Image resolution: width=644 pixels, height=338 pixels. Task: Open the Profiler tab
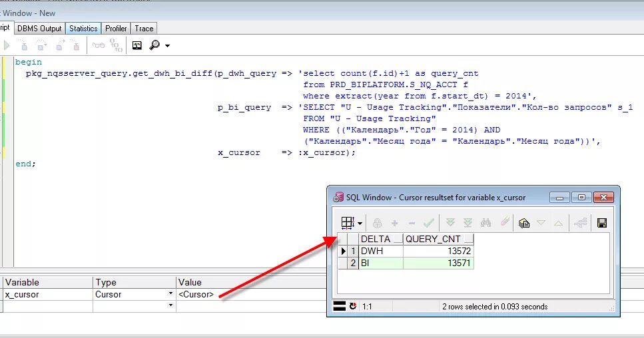[x=116, y=29]
